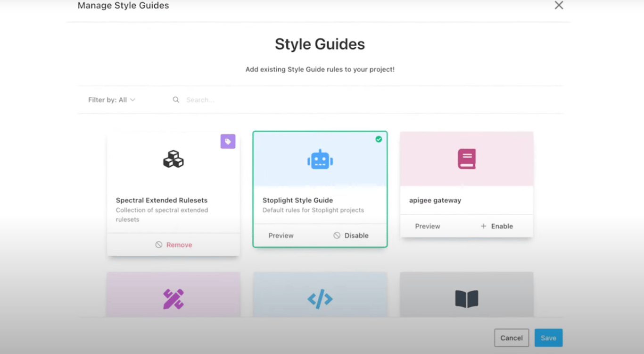The width and height of the screenshot is (644, 354).
Task: Click the blue robot icon on Stoplight Style Guide
Action: coord(320,160)
